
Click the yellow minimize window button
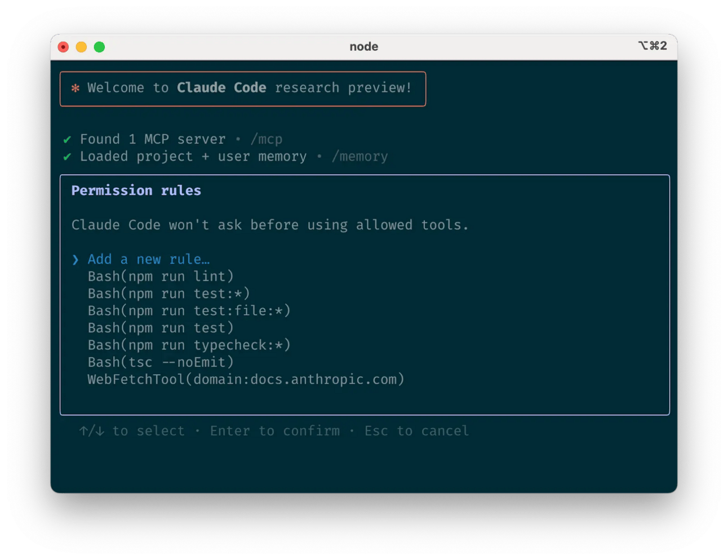click(x=81, y=47)
